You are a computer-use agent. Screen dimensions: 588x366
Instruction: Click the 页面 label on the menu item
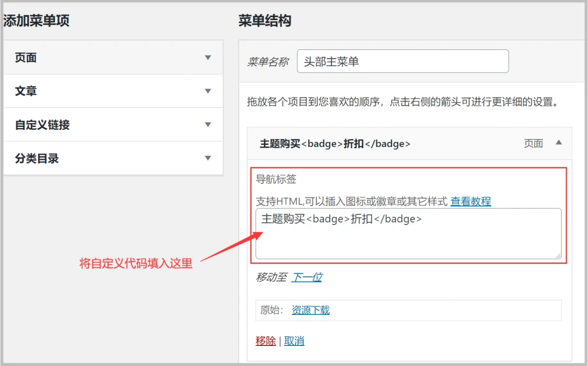pos(534,144)
